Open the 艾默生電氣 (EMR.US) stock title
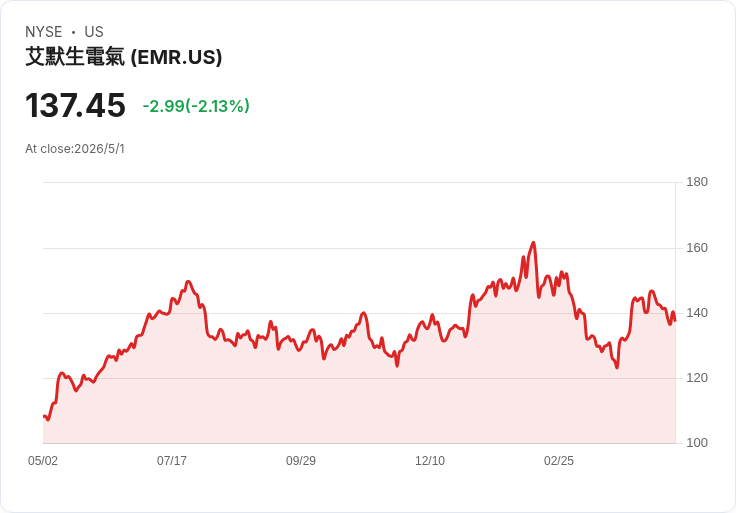This screenshot has height=513, width=736. point(123,57)
